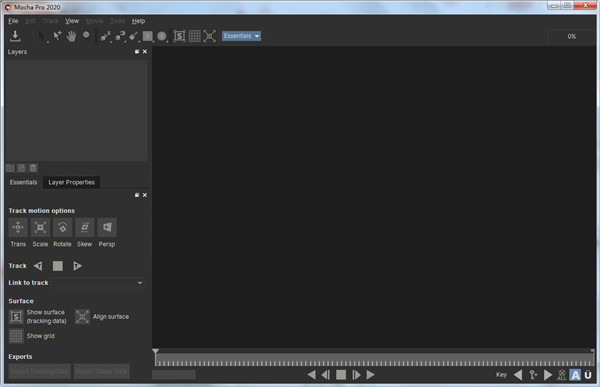
Task: Step forward one frame
Action: pyautogui.click(x=356, y=375)
